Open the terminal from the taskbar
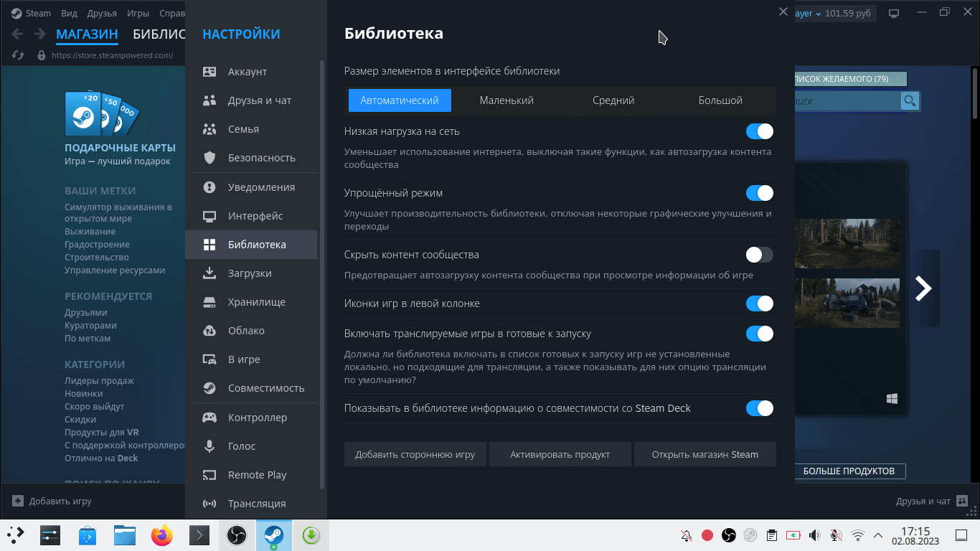980x551 pixels. (x=199, y=535)
